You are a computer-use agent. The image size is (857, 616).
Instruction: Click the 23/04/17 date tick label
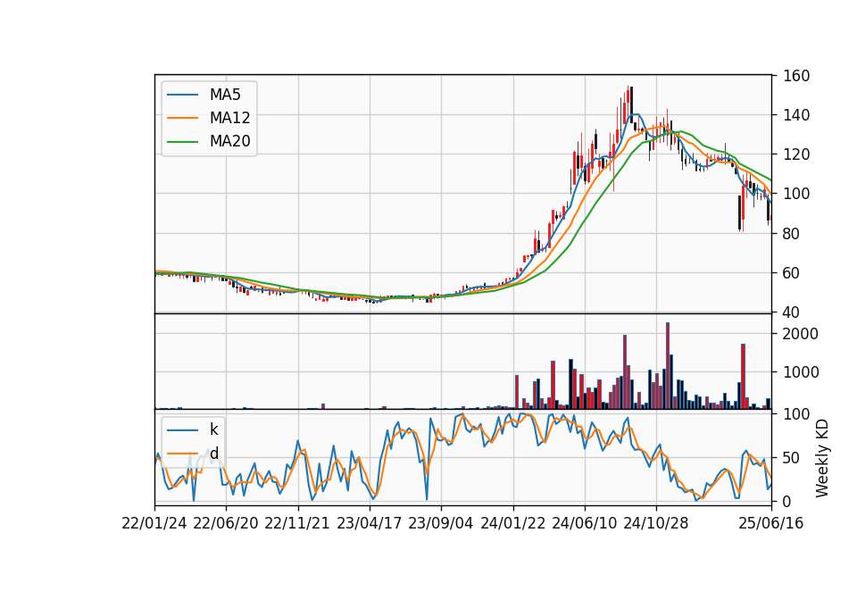click(x=369, y=523)
